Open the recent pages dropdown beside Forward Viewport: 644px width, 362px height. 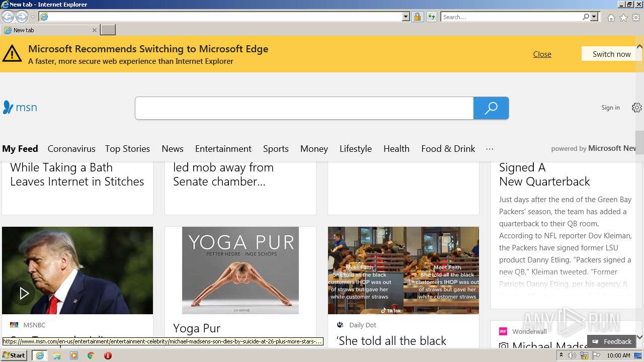33,17
